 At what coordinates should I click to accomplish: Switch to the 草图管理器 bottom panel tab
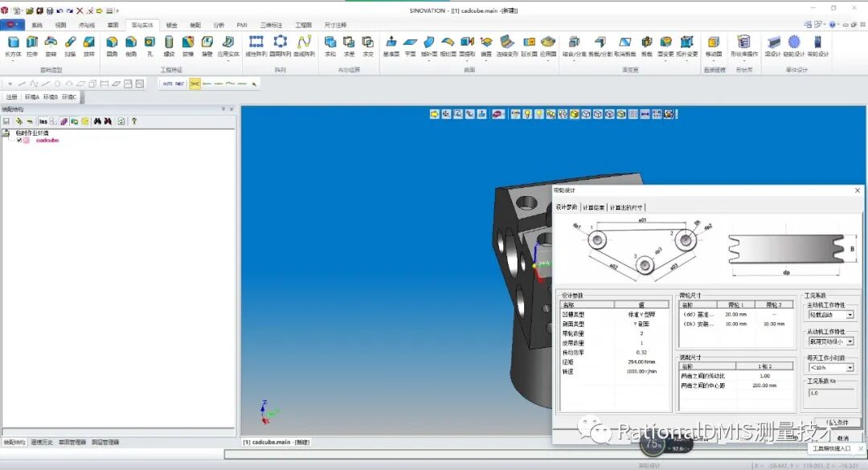pyautogui.click(x=72, y=443)
